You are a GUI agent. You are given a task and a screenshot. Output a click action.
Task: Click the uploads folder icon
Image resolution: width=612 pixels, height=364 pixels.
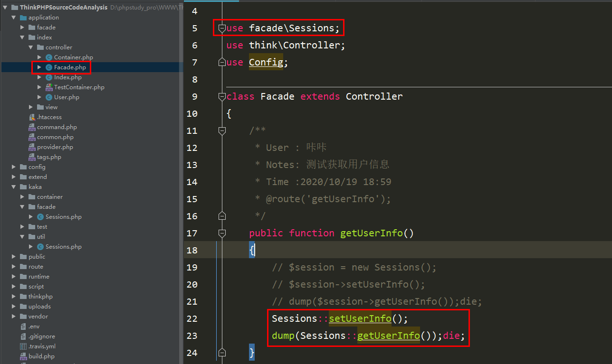click(x=23, y=307)
